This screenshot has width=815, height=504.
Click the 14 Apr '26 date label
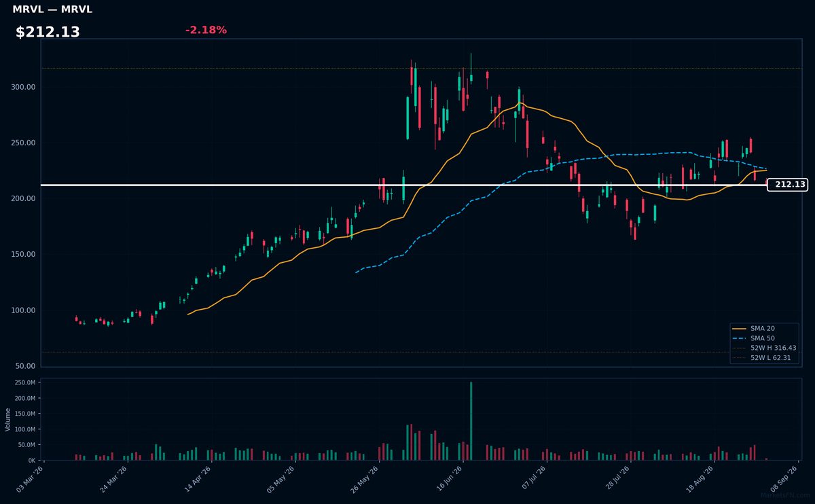(x=199, y=478)
